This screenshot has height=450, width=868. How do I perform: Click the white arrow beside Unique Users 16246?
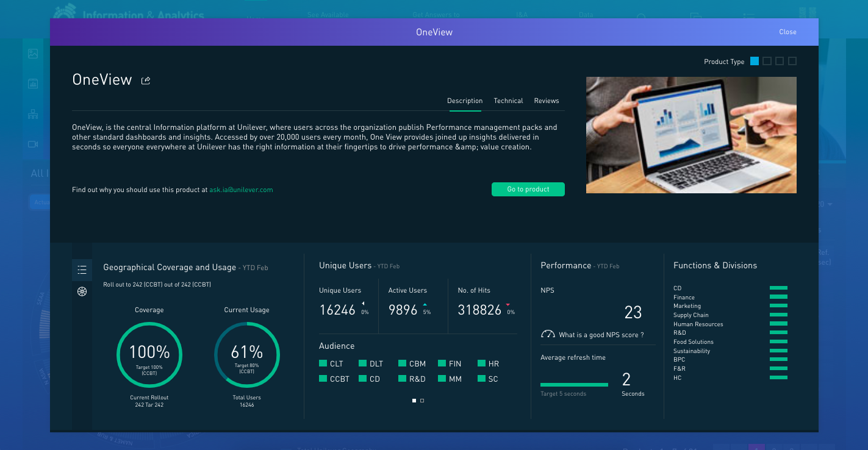click(x=364, y=304)
